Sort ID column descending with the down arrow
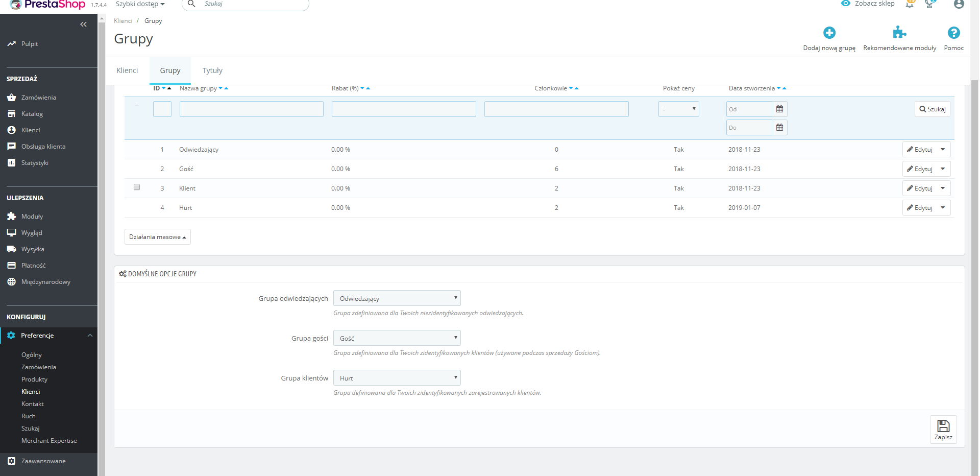The width and height of the screenshot is (980, 476). pos(164,88)
